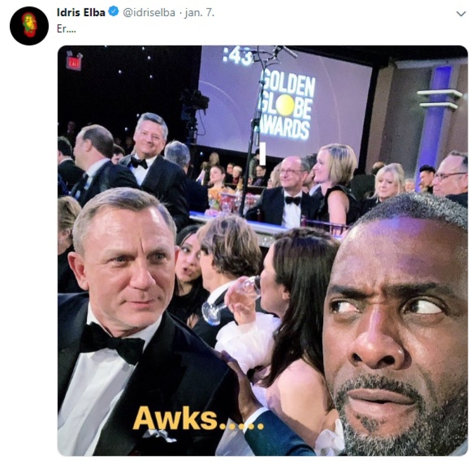Click the yellow globe logo on the projected screen
476x465 pixels.
tap(285, 104)
